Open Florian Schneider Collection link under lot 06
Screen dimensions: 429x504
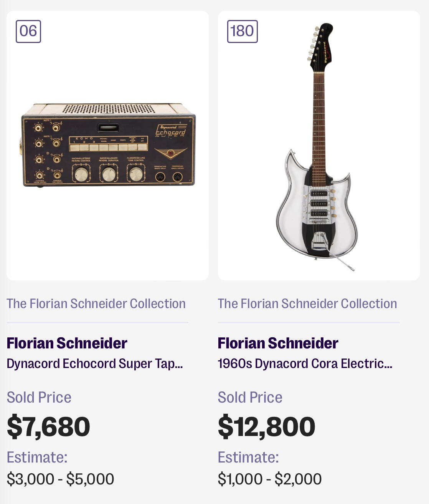(96, 303)
